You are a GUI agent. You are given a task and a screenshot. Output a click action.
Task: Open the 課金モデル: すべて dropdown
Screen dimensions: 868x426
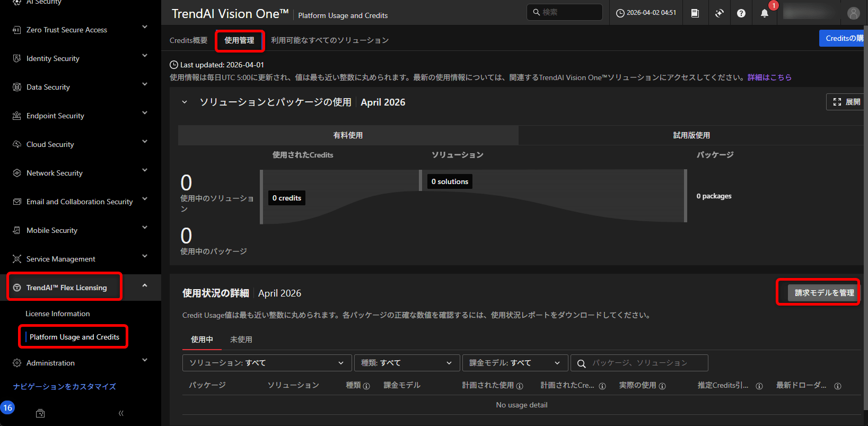(x=515, y=363)
